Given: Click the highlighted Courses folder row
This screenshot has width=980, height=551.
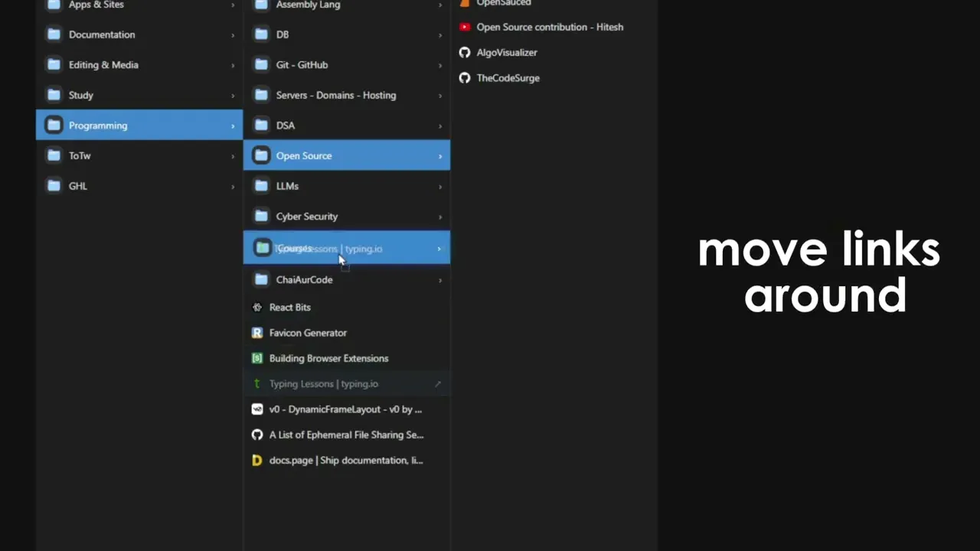Looking at the screenshot, I should pyautogui.click(x=347, y=248).
